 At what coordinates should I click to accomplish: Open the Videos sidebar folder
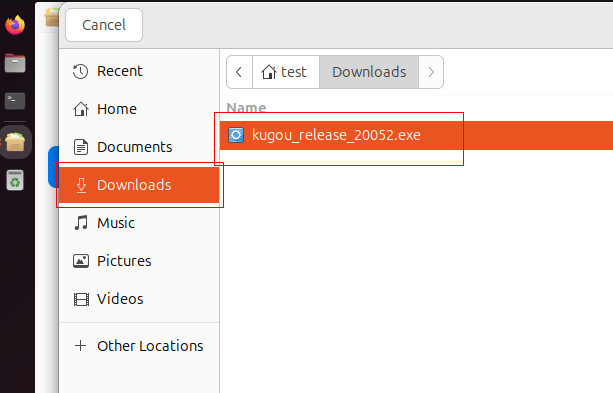tap(139, 299)
